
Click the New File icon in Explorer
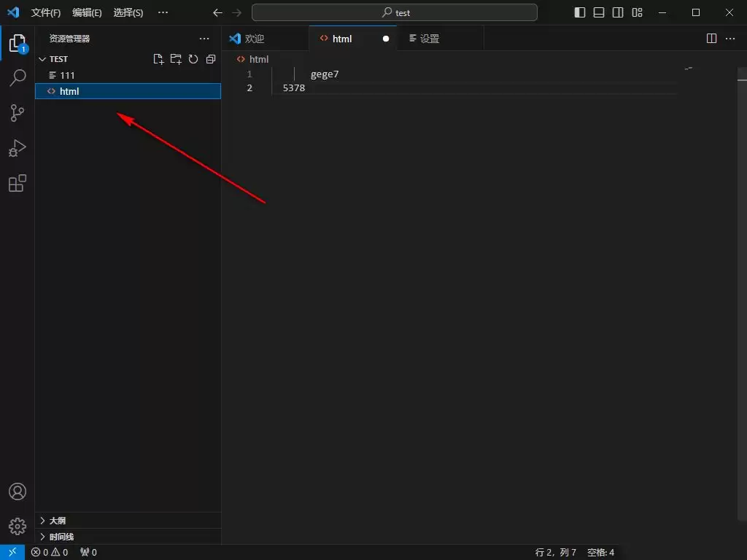coord(158,59)
